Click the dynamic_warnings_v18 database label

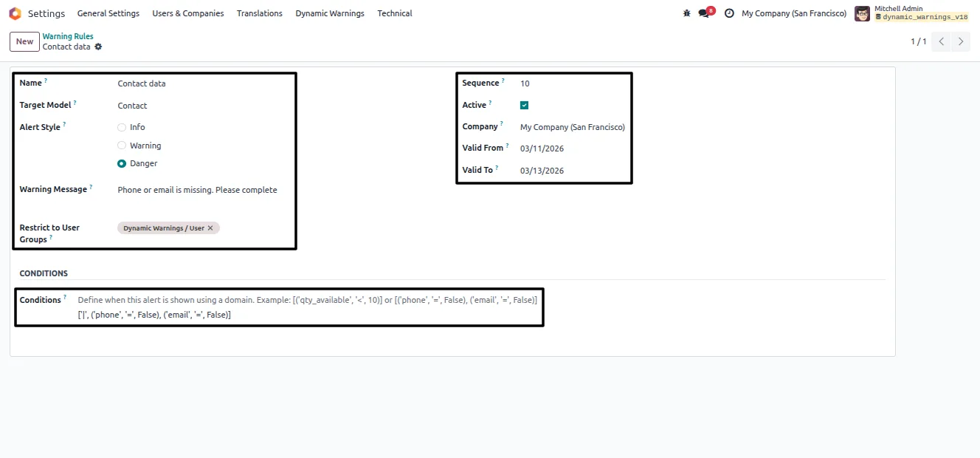(x=922, y=17)
